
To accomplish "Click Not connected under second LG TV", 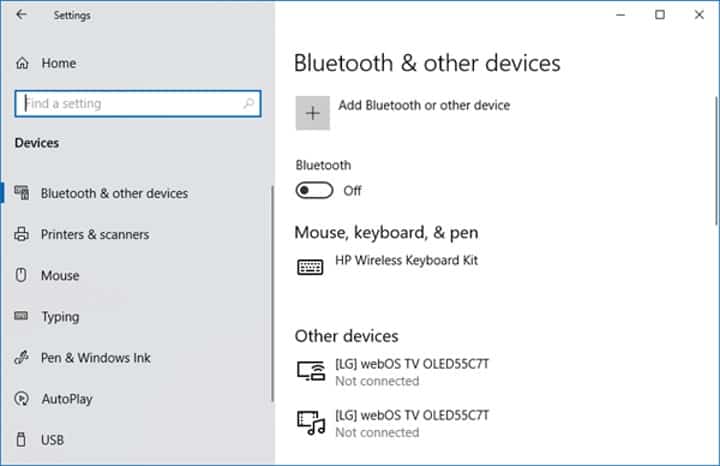I will point(377,432).
